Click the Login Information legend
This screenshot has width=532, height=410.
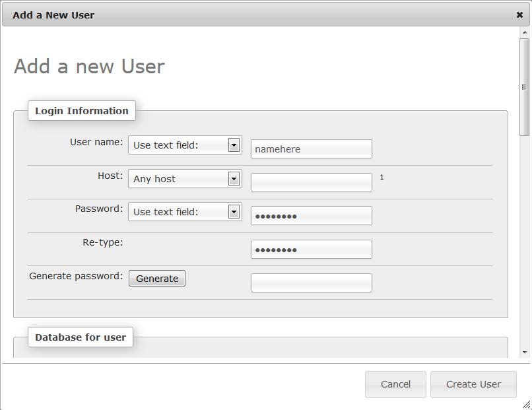[82, 111]
